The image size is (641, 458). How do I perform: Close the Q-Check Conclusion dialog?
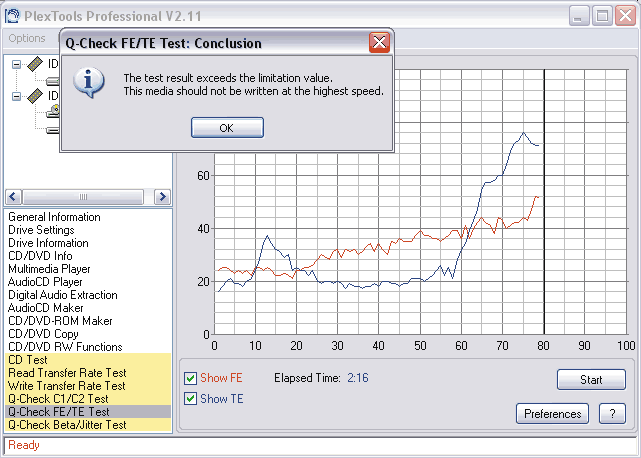point(379,42)
